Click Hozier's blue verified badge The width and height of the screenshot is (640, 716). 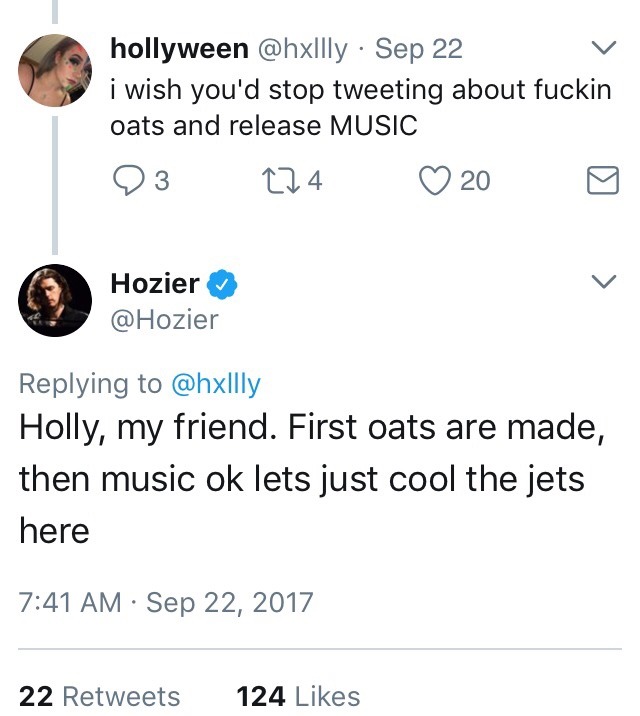click(x=221, y=285)
